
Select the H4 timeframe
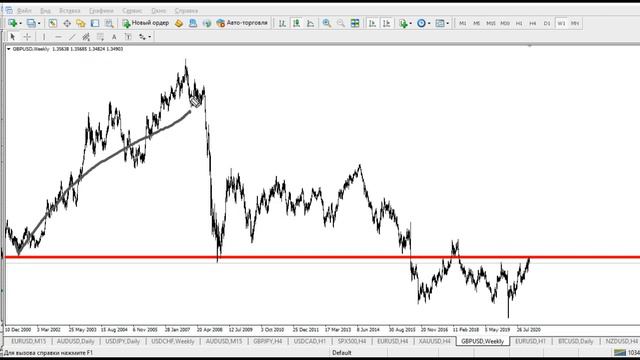coord(533,24)
